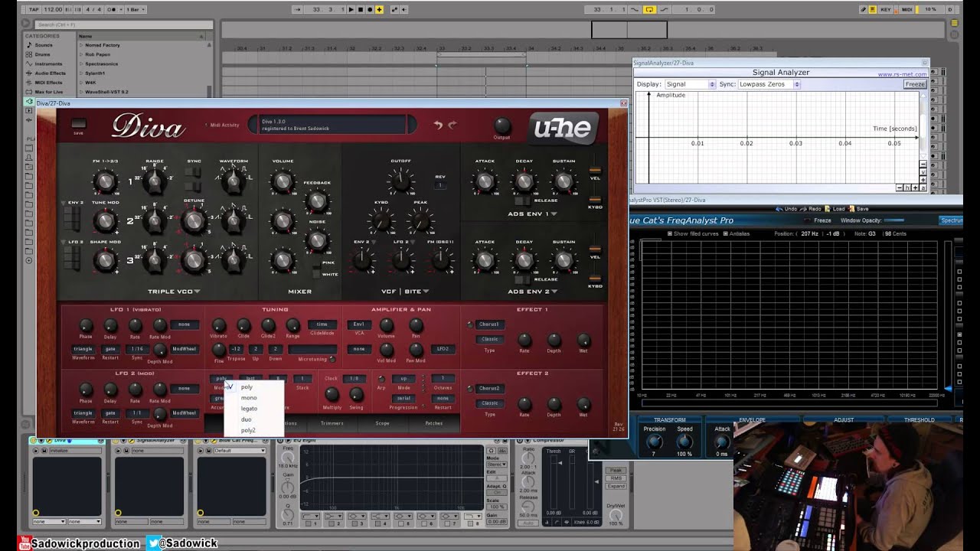Click FreqAnalyst Pro Load button

[834, 209]
